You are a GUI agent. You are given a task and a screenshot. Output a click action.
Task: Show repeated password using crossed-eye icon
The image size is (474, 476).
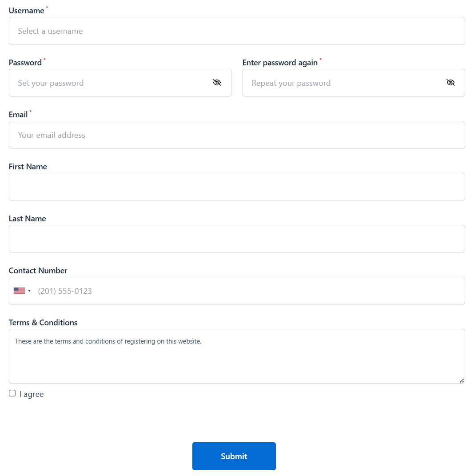click(x=450, y=83)
